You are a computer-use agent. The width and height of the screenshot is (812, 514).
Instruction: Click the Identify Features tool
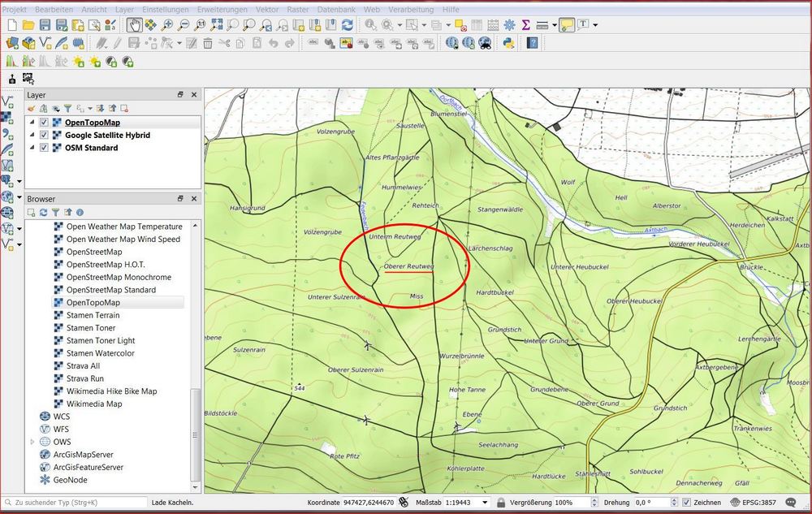pyautogui.click(x=371, y=25)
